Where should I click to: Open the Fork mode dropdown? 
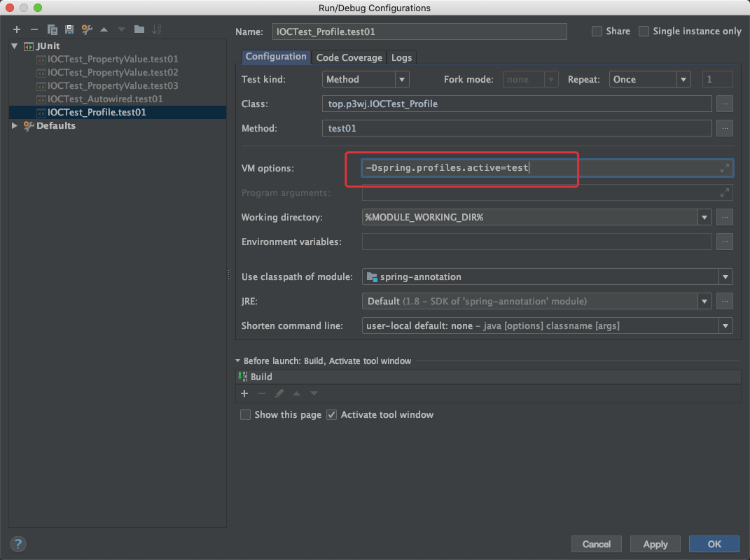pyautogui.click(x=550, y=79)
